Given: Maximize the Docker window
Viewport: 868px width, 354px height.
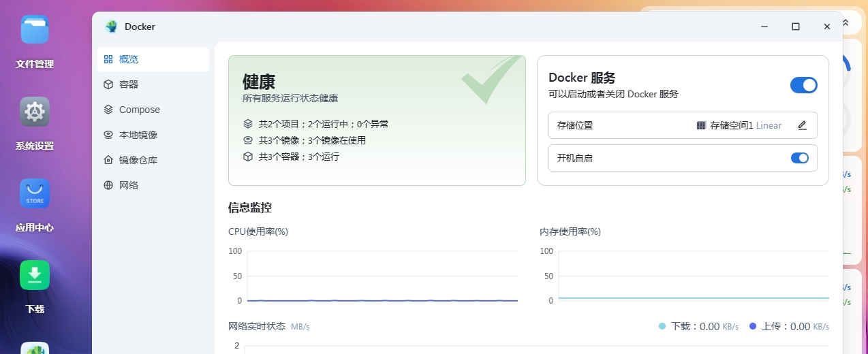Looking at the screenshot, I should (x=795, y=27).
